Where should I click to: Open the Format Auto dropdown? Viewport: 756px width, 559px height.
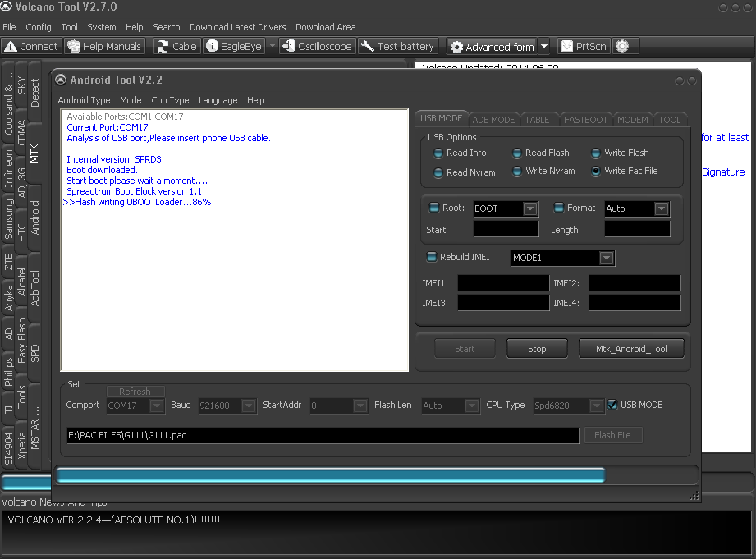point(661,209)
